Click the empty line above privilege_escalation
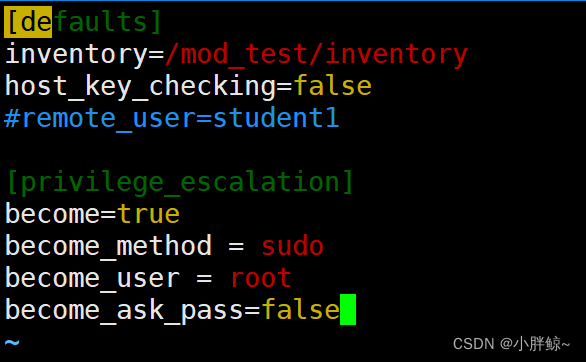586x362 pixels. (x=293, y=150)
